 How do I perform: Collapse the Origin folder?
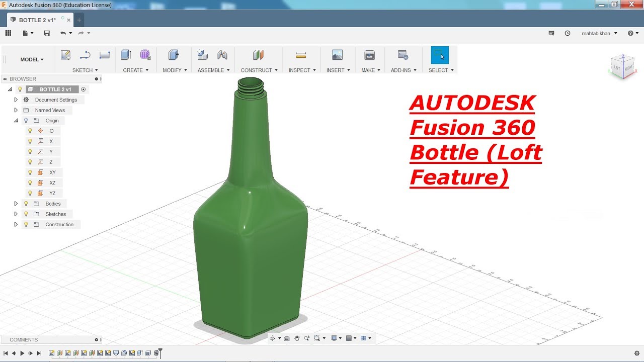pos(16,121)
